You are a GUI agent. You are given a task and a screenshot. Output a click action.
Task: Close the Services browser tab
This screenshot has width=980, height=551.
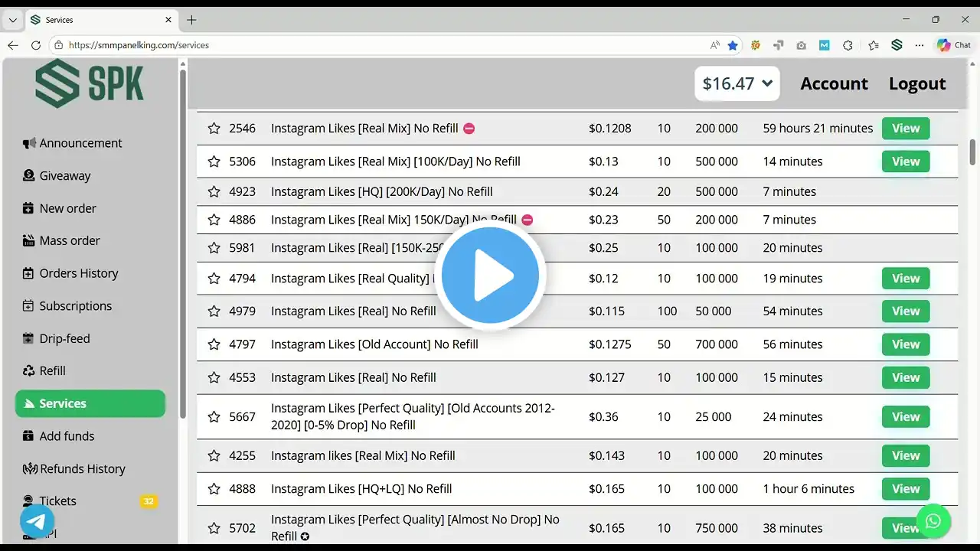[x=168, y=20]
